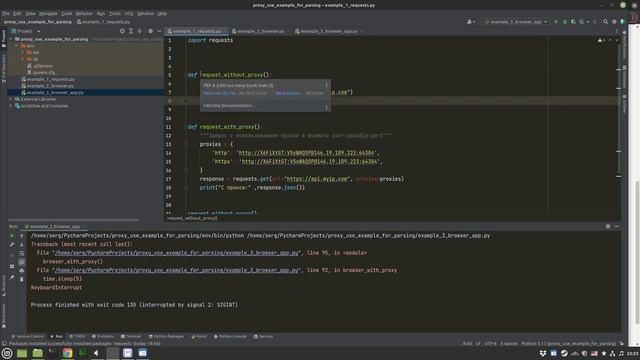This screenshot has width=640, height=360.
Task: Click the user account icon in toolbar
Action: pos(470,22)
